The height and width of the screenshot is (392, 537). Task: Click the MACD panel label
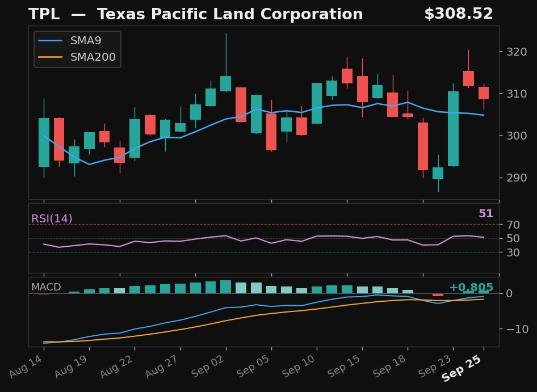click(46, 287)
